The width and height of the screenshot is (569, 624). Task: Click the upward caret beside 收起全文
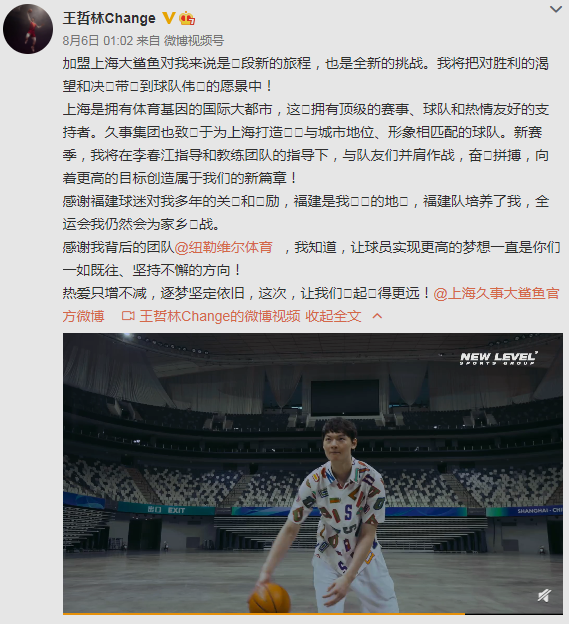377,316
